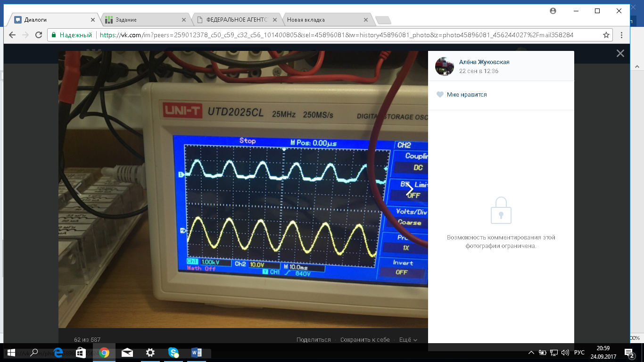Open Settings gear from taskbar

(x=150, y=353)
